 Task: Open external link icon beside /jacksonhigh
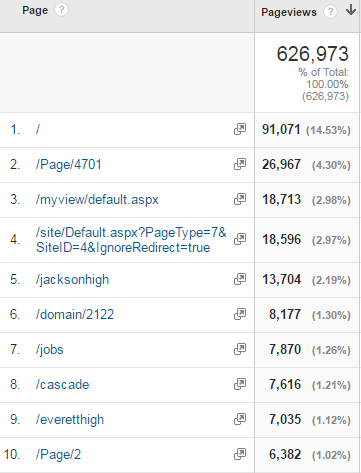click(x=240, y=279)
